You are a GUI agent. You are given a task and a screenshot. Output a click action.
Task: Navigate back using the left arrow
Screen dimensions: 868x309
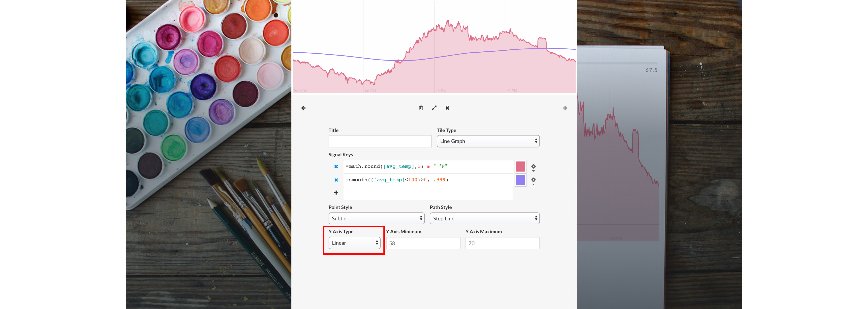pyautogui.click(x=303, y=108)
